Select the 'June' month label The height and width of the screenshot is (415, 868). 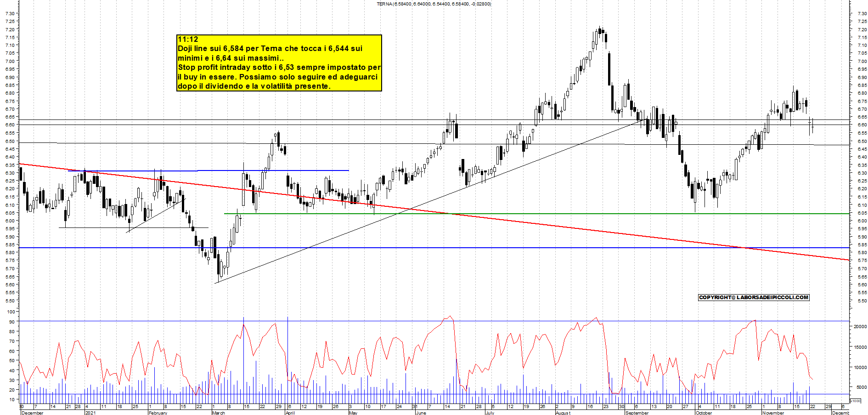(421, 413)
